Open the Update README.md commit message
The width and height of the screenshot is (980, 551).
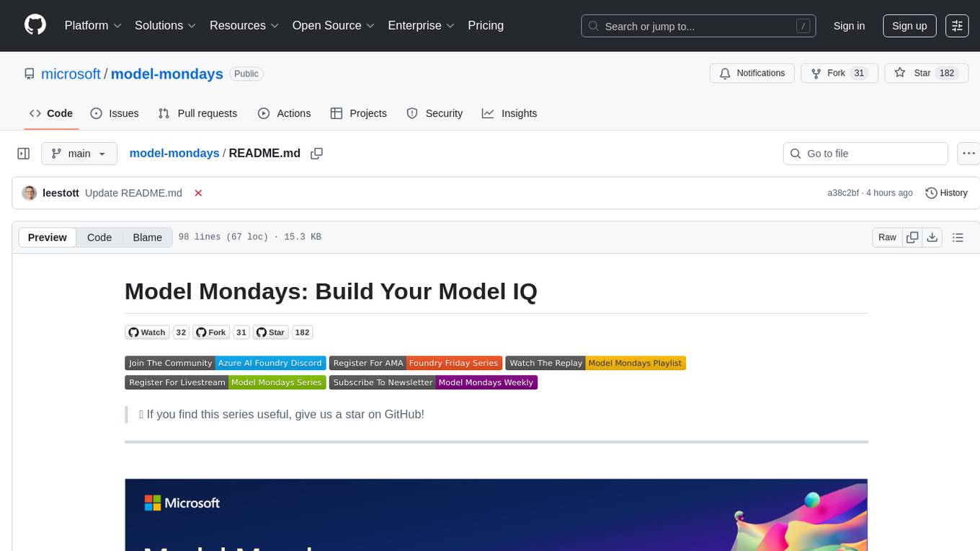tap(133, 193)
